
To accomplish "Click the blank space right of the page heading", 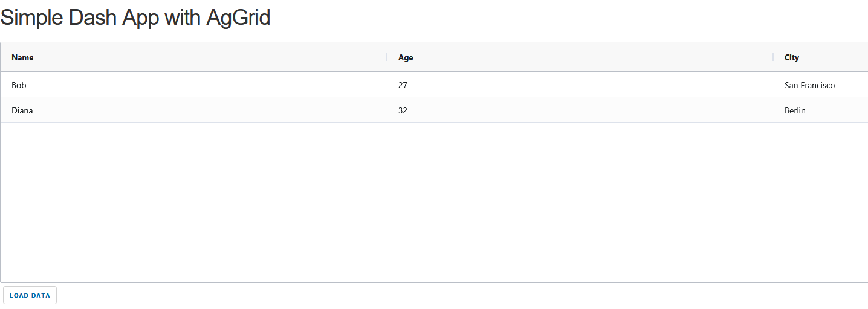I will [x=544, y=18].
